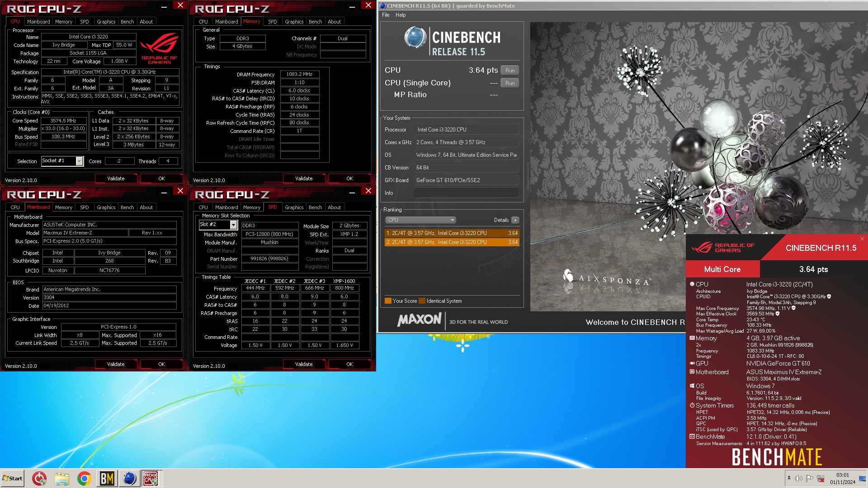Switch to Cinebench via the taskbar sphere icon

point(129,478)
